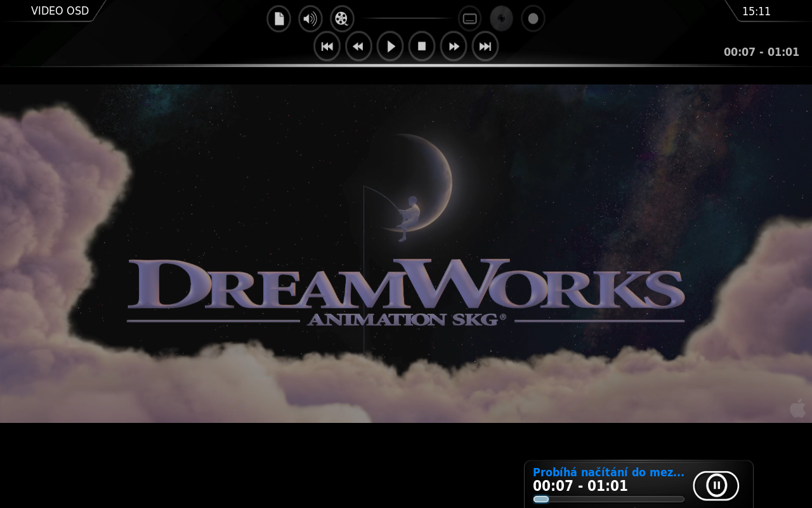Click the 00:07 - 01:01 time in buffering panel
Image resolution: width=812 pixels, height=508 pixels.
[580, 486]
